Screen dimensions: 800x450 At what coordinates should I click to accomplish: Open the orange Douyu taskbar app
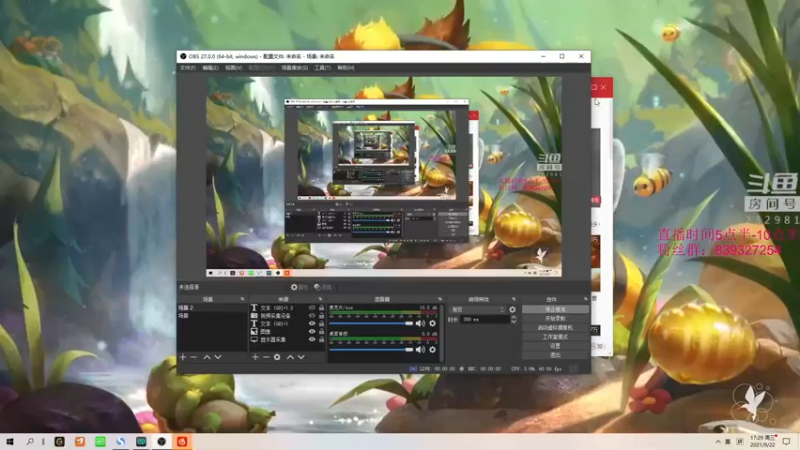coord(80,441)
